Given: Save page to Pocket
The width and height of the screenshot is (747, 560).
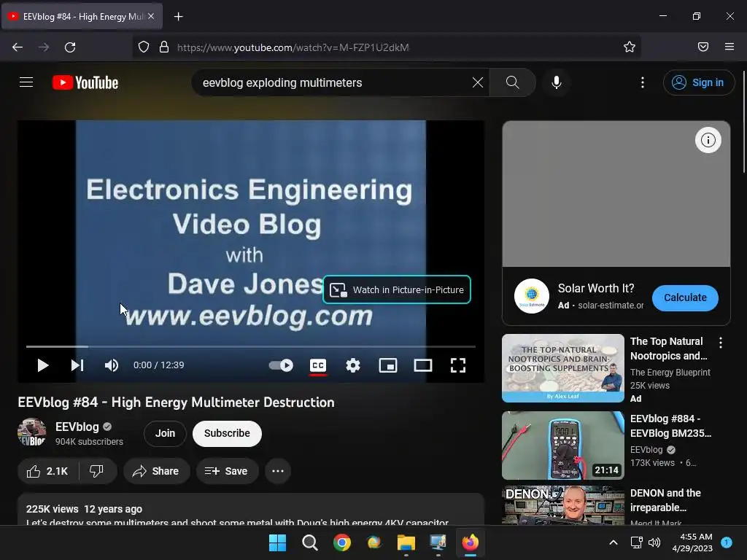Looking at the screenshot, I should (703, 47).
